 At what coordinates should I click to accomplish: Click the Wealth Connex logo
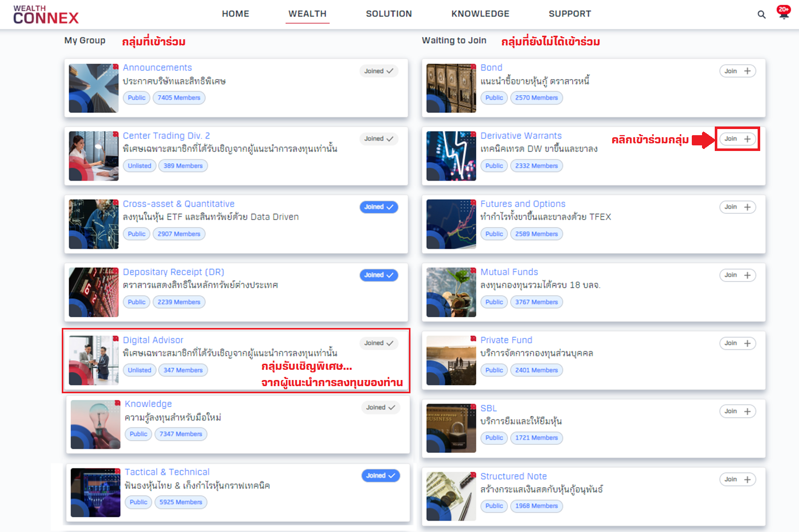click(x=46, y=15)
